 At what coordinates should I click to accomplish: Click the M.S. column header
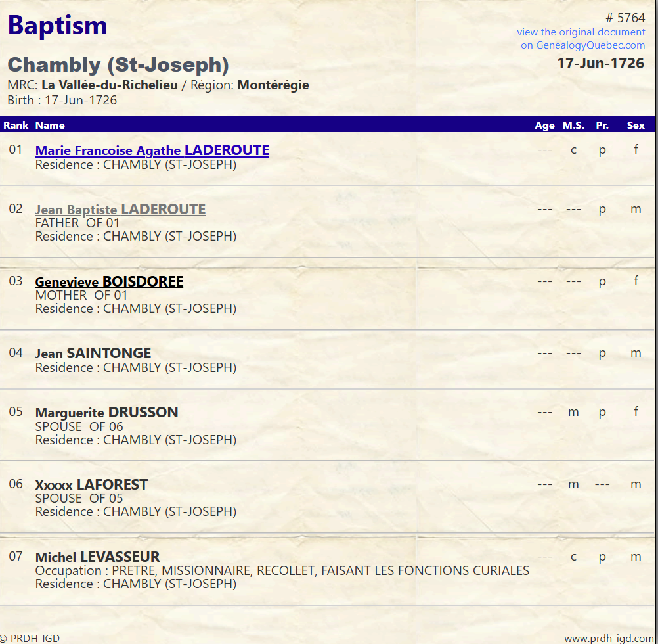click(x=573, y=125)
